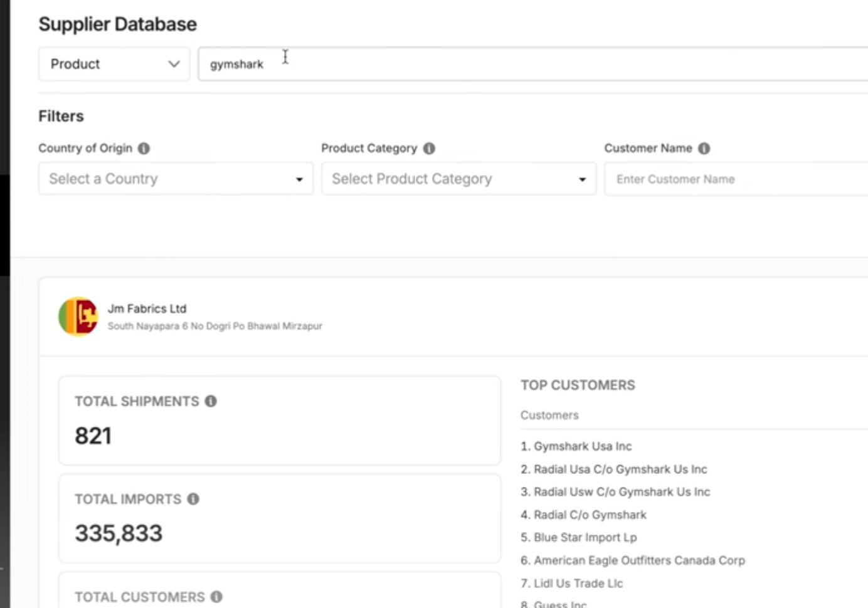Screen dimensions: 868x608
Task: Click the Customer Name info icon
Action: pyautogui.click(x=704, y=148)
